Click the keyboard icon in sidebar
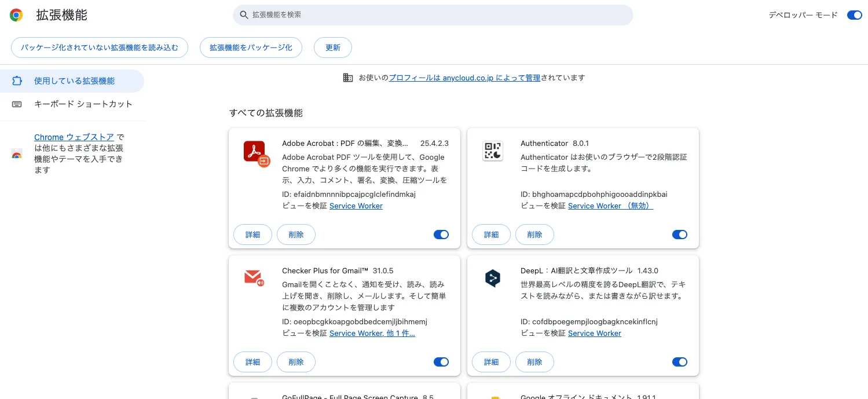The width and height of the screenshot is (868, 399). click(x=17, y=104)
